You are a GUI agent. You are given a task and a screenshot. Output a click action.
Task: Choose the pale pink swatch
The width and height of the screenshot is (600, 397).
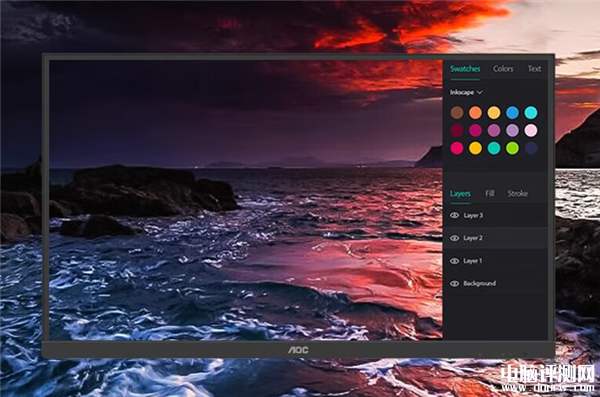531,131
